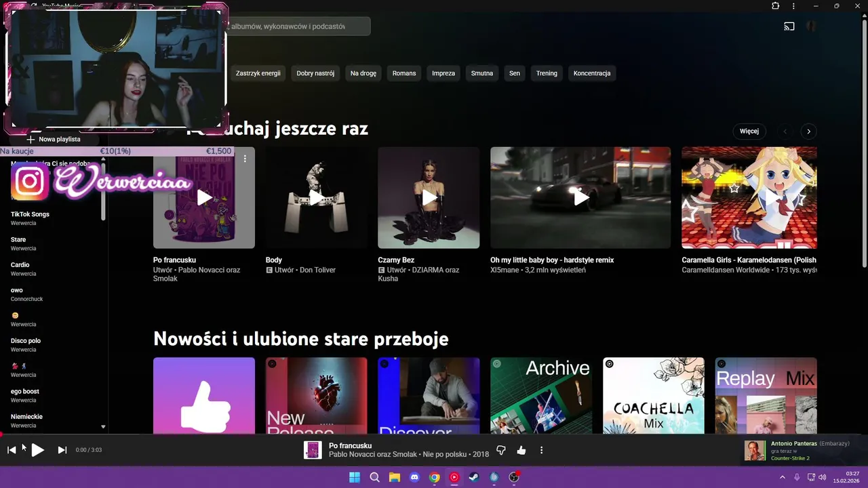
Task: Open the Replay Mix card
Action: (766, 396)
